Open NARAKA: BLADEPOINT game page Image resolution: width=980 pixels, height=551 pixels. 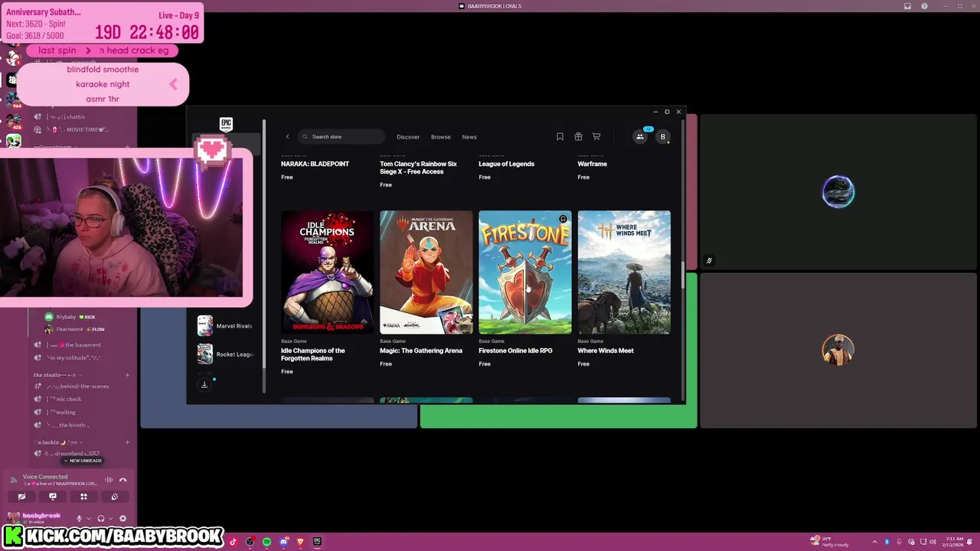pos(315,164)
